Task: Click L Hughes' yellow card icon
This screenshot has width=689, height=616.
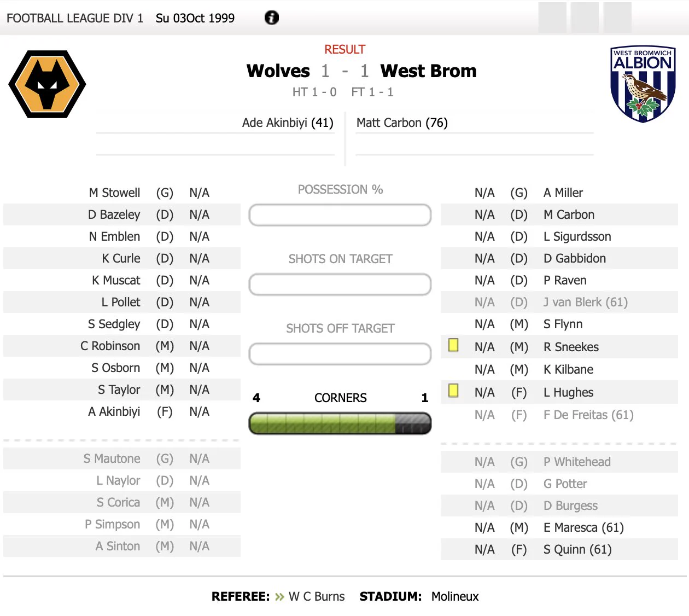Action: pyautogui.click(x=453, y=391)
